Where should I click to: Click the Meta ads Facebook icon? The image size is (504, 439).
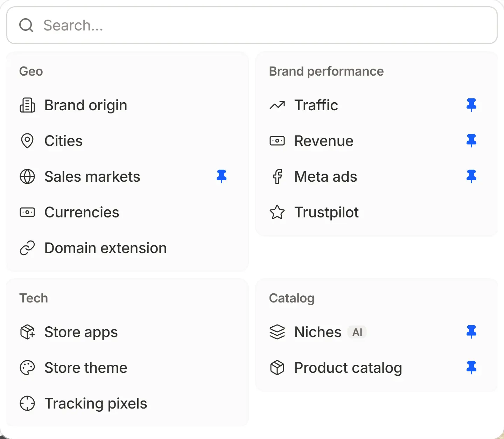[278, 177]
